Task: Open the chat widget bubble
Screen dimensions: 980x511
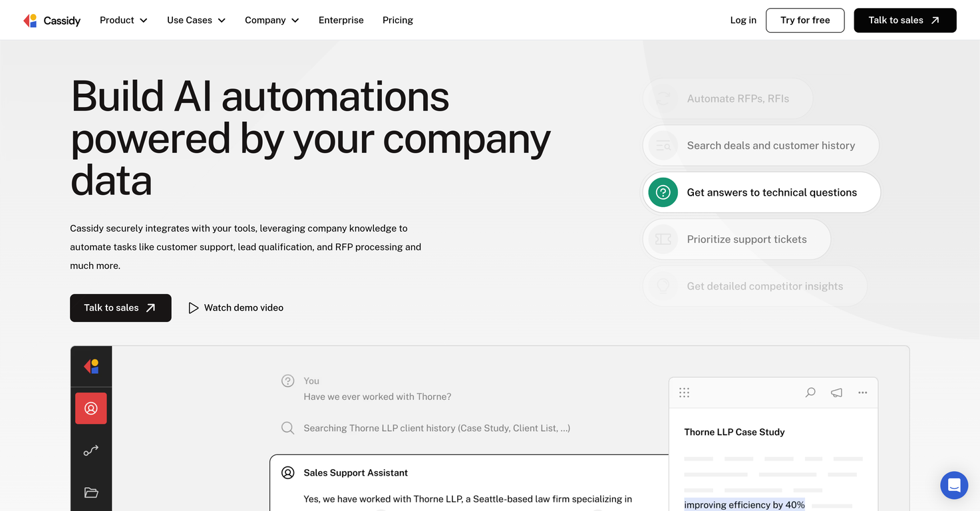Action: coord(953,485)
